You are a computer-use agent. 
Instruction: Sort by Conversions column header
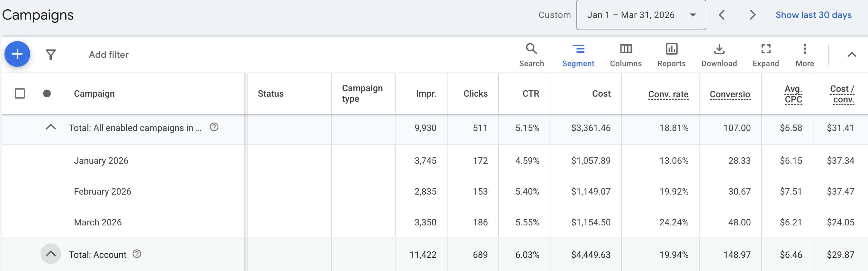tap(730, 94)
